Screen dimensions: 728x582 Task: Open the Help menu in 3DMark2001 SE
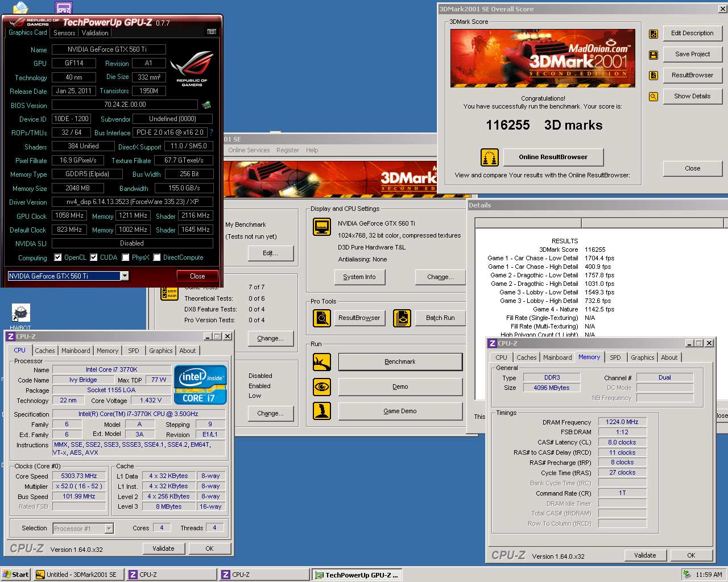[312, 150]
